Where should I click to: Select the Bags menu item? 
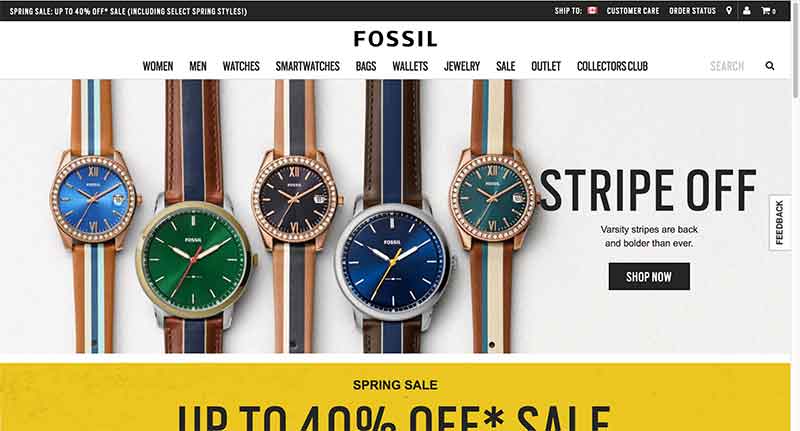tap(366, 66)
